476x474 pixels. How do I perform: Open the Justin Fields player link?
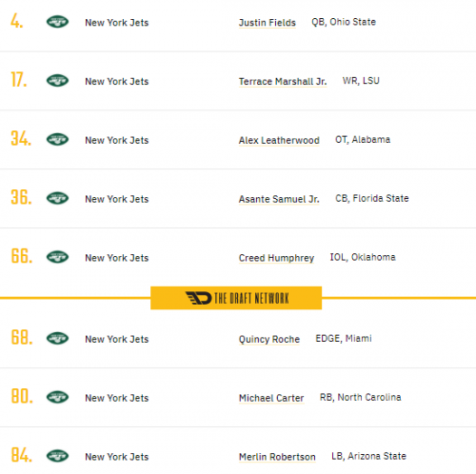click(x=268, y=23)
